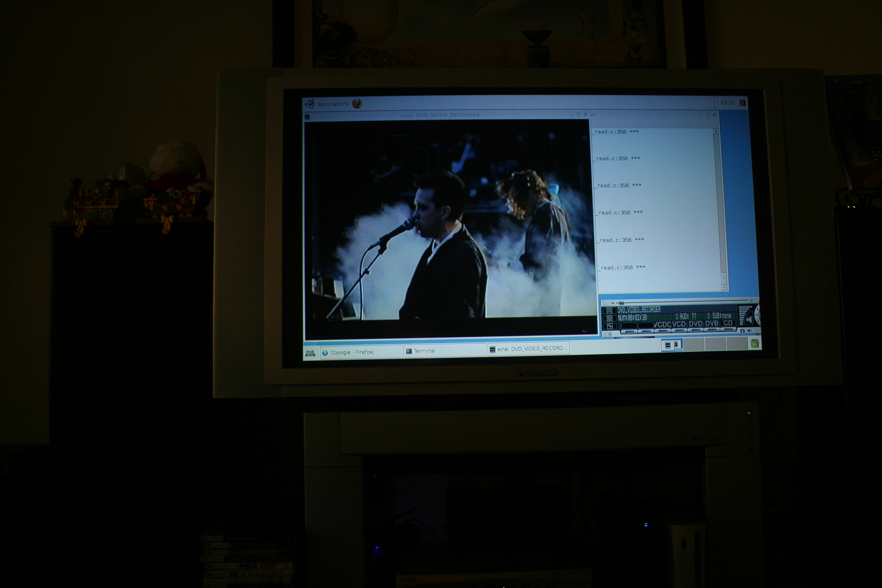Viewport: 882px width, 588px height.
Task: Open the xine setup wrench icon
Action: click(x=609, y=326)
